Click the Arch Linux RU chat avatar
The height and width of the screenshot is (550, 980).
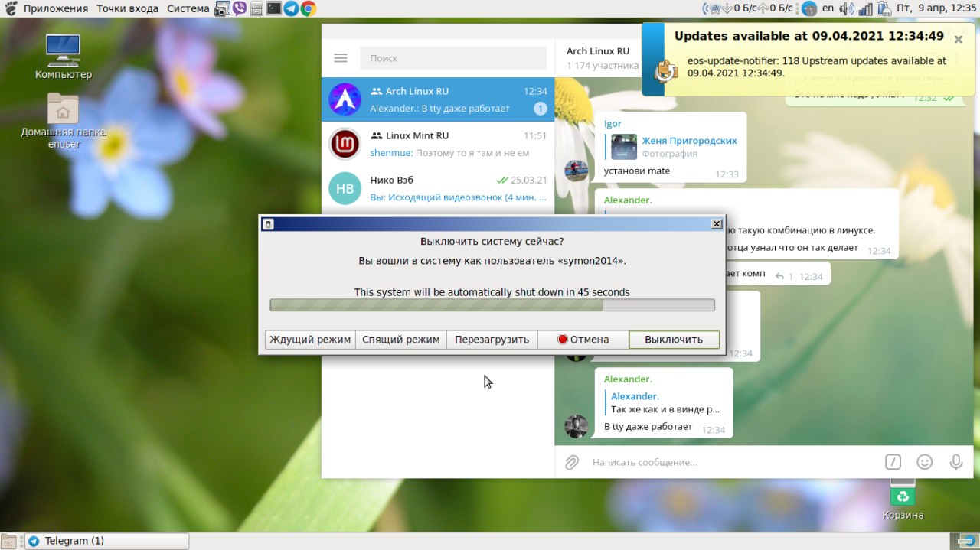(345, 99)
